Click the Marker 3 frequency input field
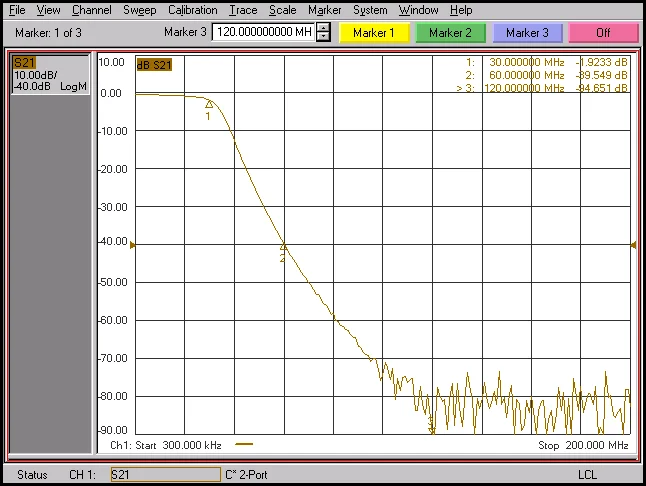Image resolution: width=646 pixels, height=486 pixels. click(x=263, y=32)
